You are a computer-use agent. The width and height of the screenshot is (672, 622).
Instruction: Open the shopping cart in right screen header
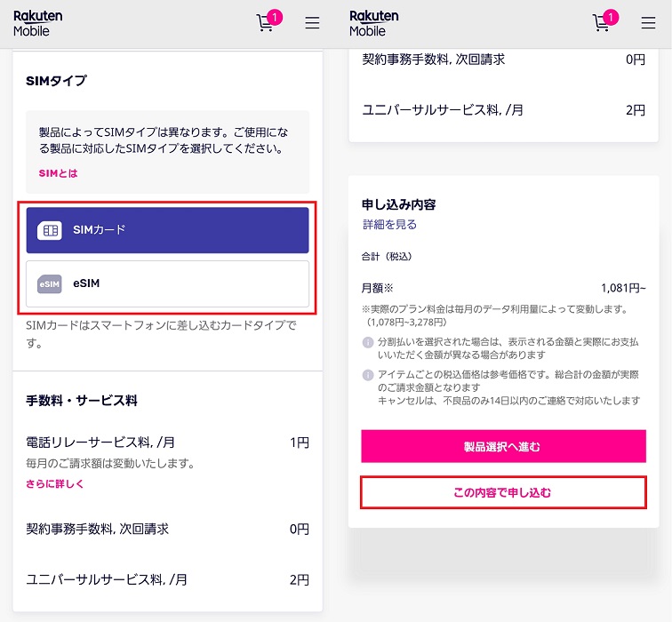point(604,21)
